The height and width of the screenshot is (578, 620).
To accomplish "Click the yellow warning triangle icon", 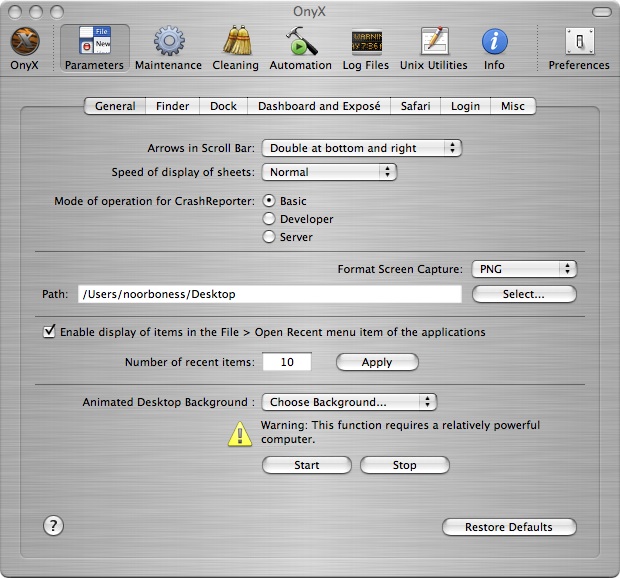I will pyautogui.click(x=240, y=434).
